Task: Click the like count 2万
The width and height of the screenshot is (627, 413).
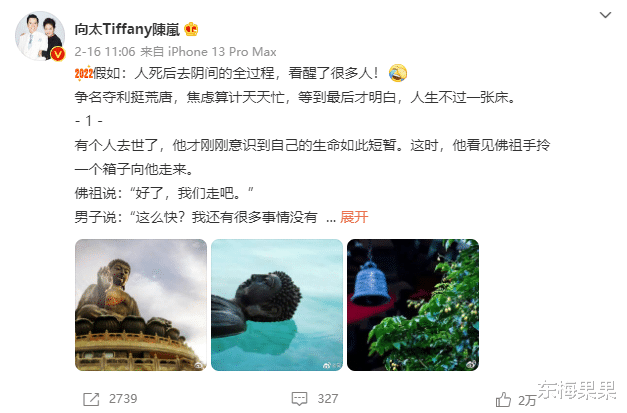Action: click(527, 400)
